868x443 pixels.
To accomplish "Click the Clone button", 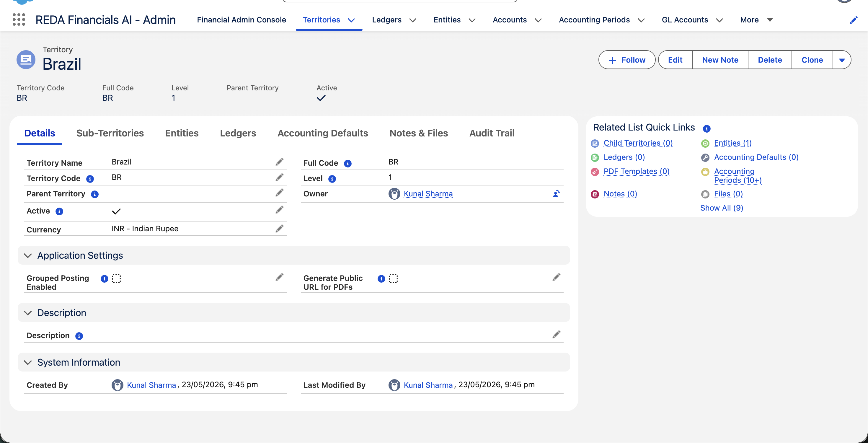I will click(812, 60).
